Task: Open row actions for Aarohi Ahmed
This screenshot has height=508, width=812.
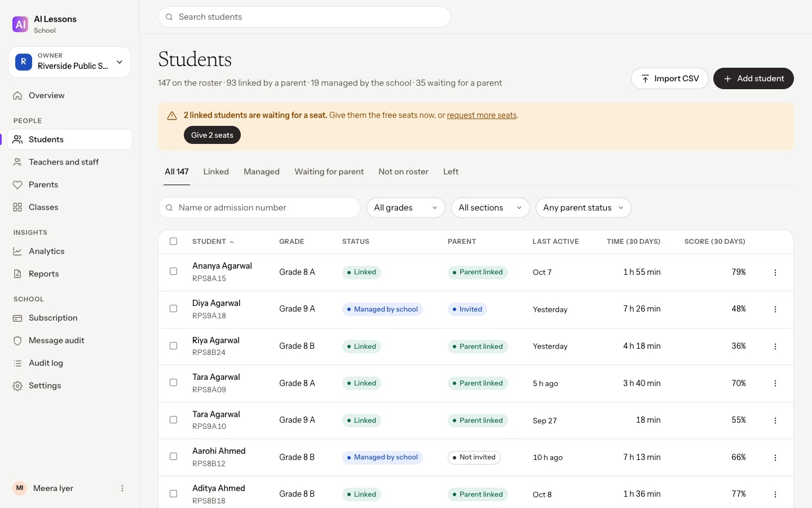Action: 775,458
